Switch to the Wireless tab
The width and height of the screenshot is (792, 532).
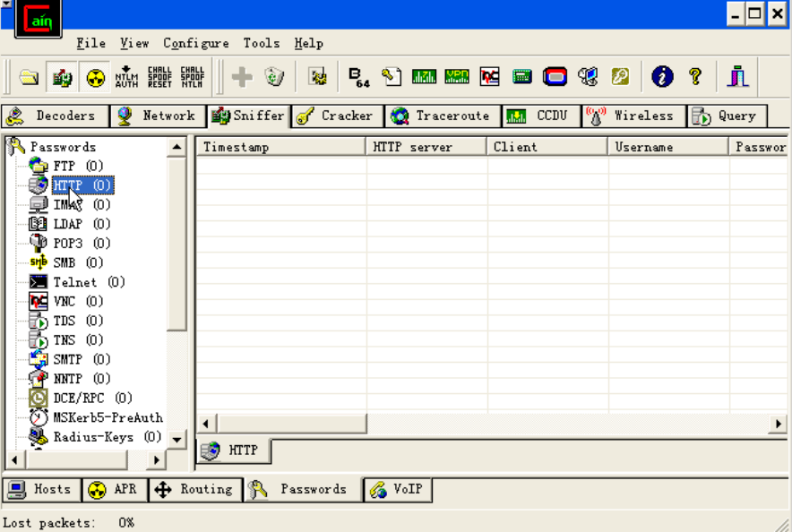click(634, 116)
